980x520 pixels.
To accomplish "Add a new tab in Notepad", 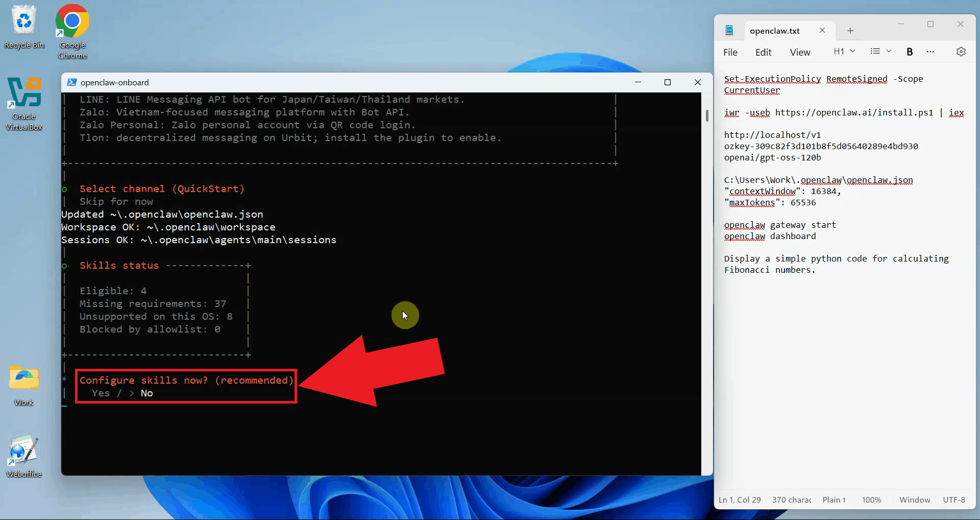I will [x=850, y=31].
